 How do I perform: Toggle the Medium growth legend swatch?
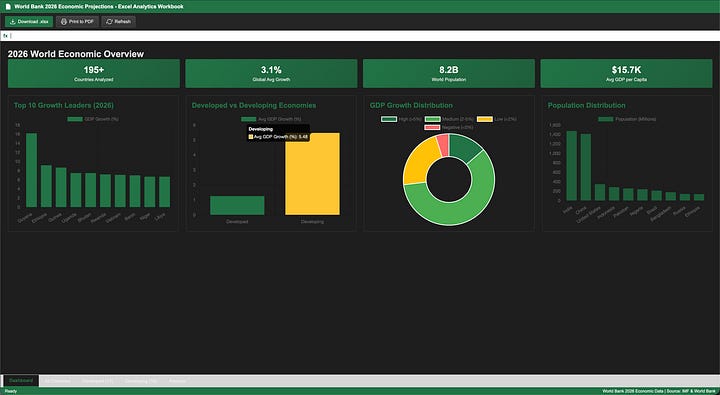[433, 119]
